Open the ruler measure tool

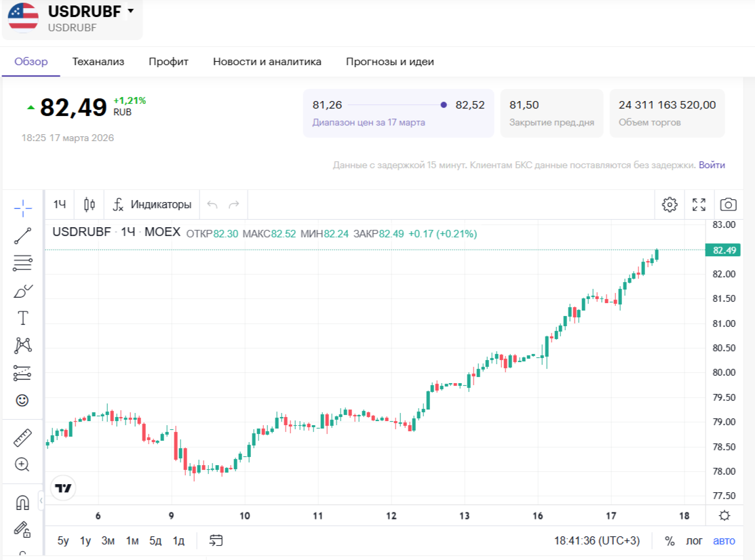(22, 437)
